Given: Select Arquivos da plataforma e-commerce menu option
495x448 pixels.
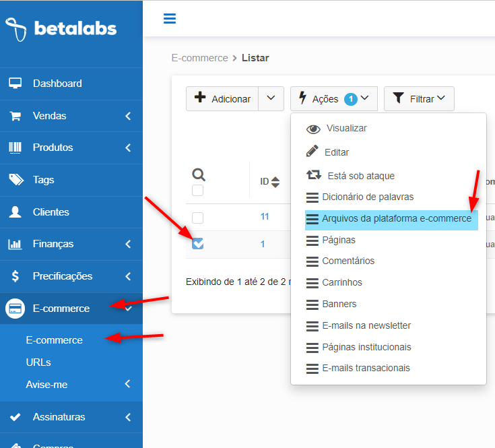Looking at the screenshot, I should coord(396,219).
